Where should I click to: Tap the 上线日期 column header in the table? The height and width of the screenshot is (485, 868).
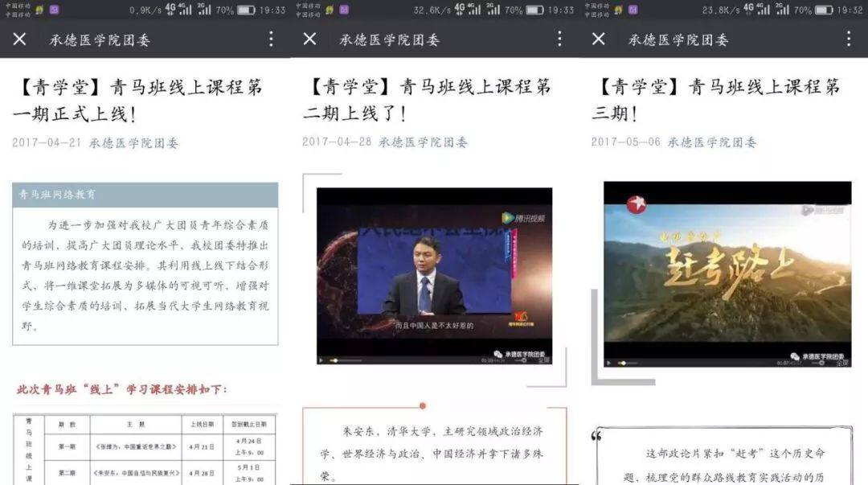pyautogui.click(x=202, y=425)
